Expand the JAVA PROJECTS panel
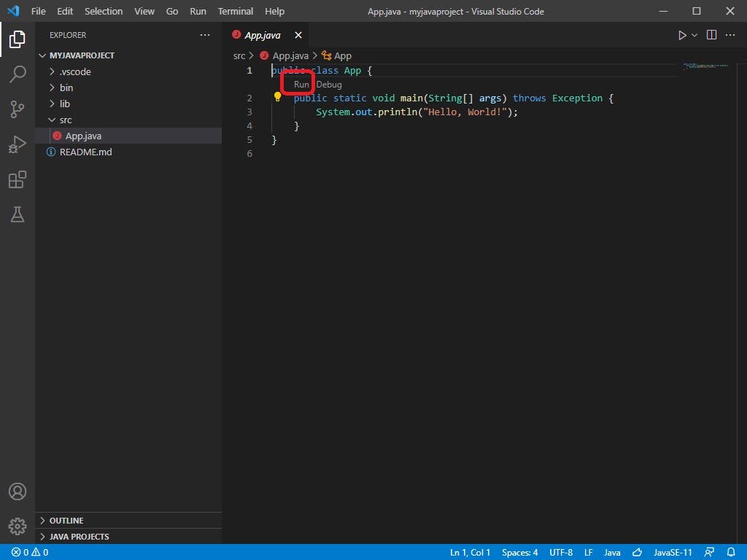 coord(79,537)
